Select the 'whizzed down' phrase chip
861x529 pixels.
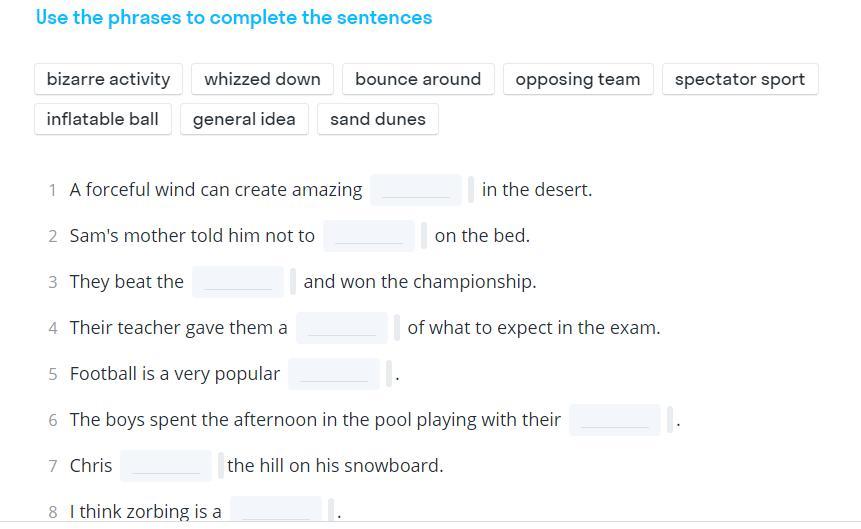tap(262, 79)
